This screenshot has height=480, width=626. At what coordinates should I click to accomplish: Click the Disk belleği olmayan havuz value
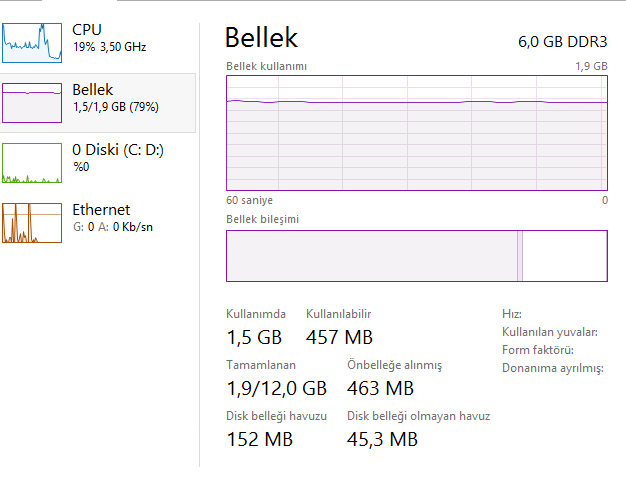382,439
